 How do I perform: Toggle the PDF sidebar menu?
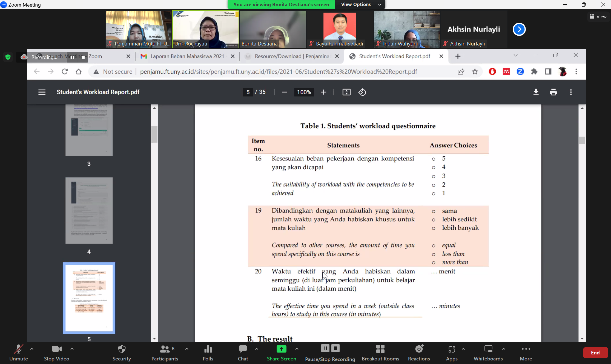coord(42,92)
